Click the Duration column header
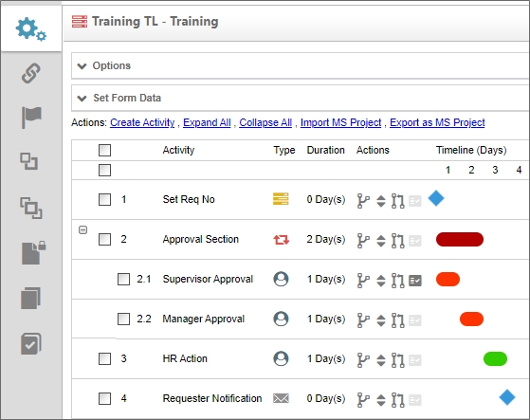The width and height of the screenshot is (530, 420). 325,150
